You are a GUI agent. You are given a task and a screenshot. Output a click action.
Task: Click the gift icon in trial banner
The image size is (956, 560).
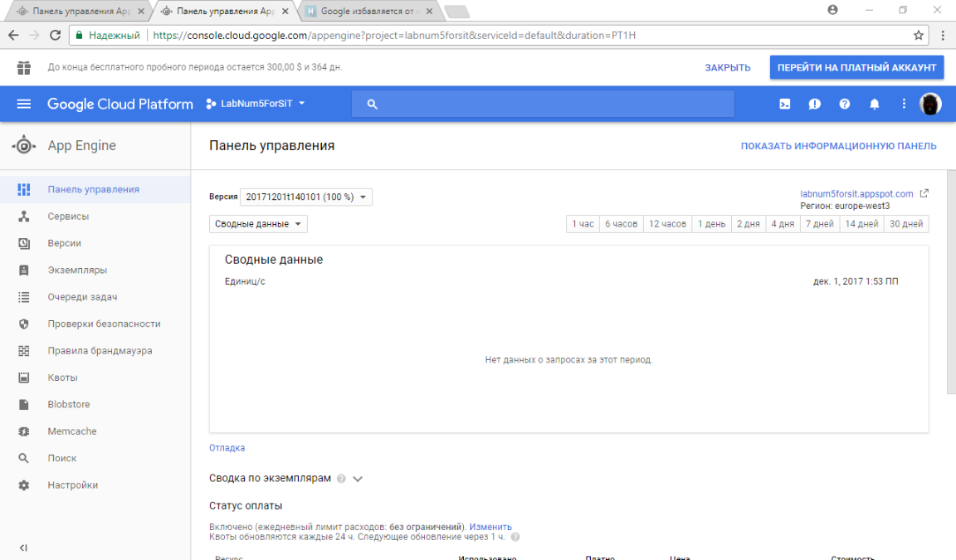click(24, 68)
